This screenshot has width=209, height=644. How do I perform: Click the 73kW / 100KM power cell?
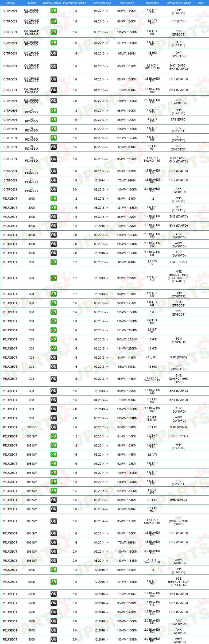pos(127,226)
